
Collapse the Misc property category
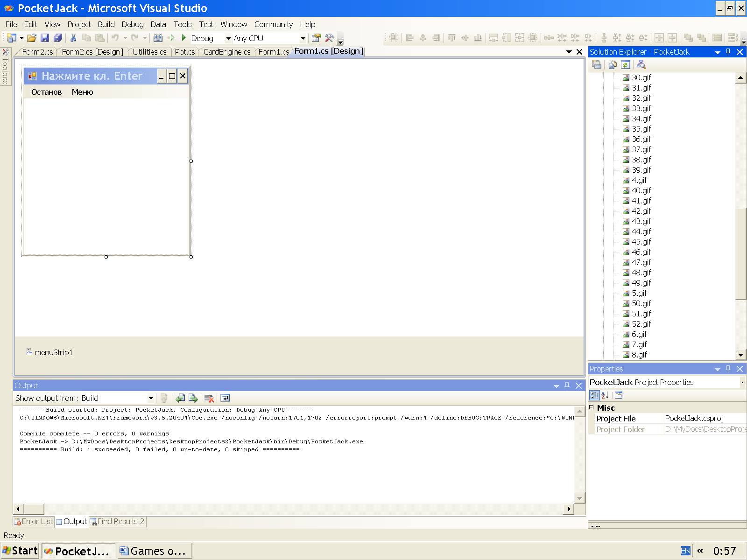click(592, 407)
